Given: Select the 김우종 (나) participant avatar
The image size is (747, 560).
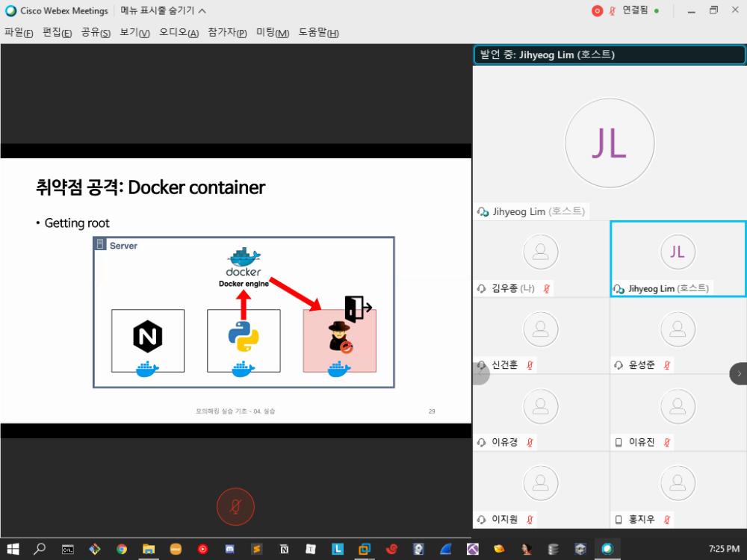Looking at the screenshot, I should click(541, 252).
